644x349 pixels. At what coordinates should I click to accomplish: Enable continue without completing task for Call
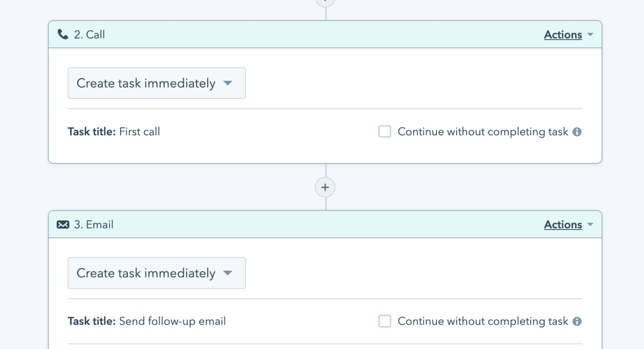pos(384,132)
